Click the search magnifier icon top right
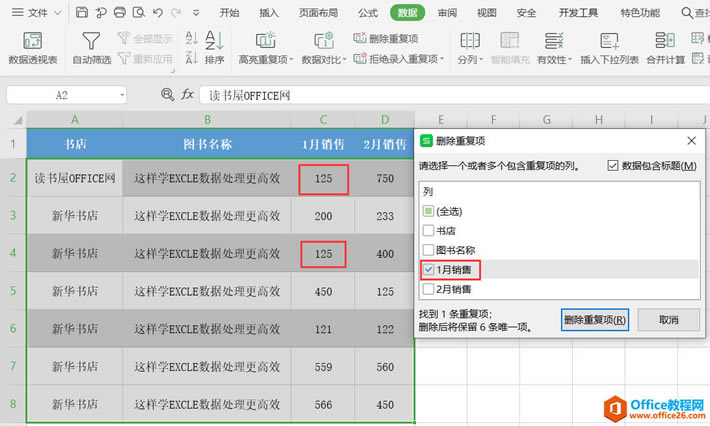710x426 pixels. (687, 13)
